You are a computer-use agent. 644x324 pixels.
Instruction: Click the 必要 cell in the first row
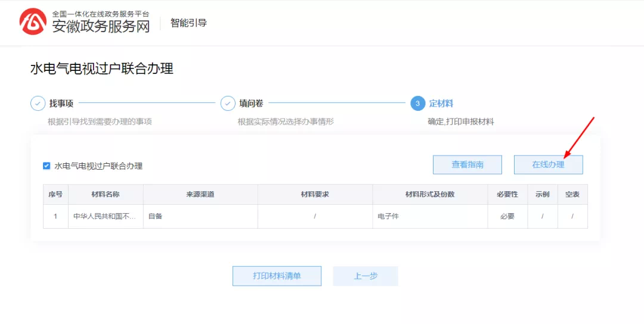click(507, 216)
